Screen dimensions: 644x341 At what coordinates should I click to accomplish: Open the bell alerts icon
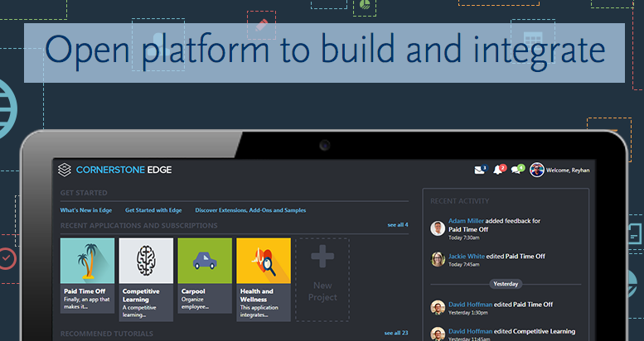pyautogui.click(x=498, y=170)
